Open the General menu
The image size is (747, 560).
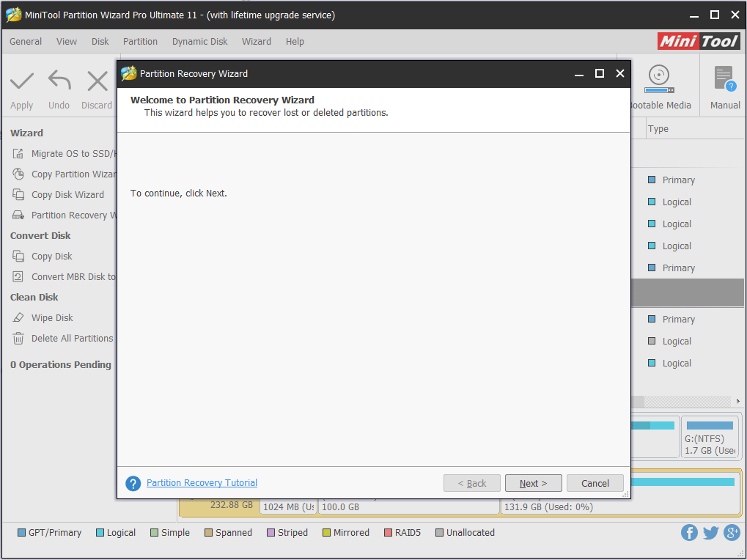click(x=26, y=42)
